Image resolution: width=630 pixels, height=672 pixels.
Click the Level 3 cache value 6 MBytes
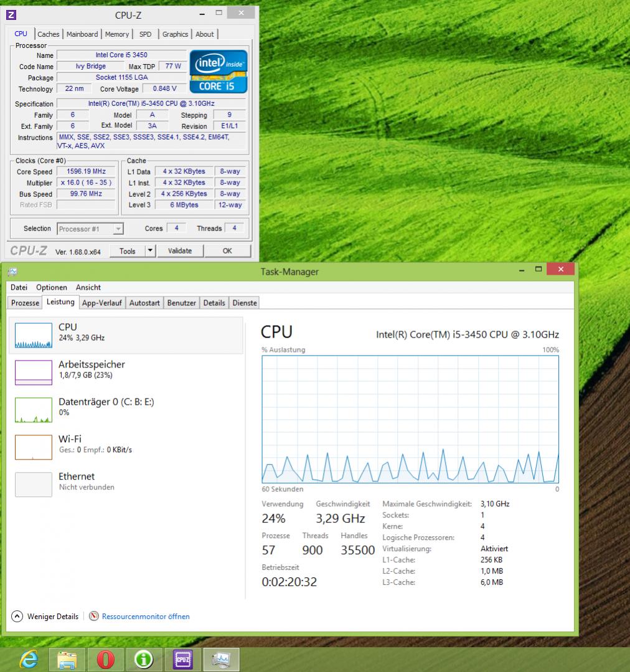click(x=184, y=205)
